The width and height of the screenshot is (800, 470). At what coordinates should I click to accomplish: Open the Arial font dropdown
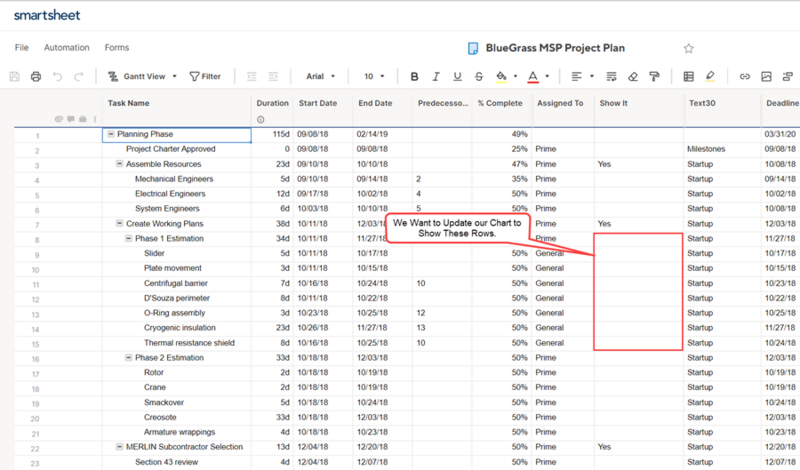pyautogui.click(x=320, y=77)
